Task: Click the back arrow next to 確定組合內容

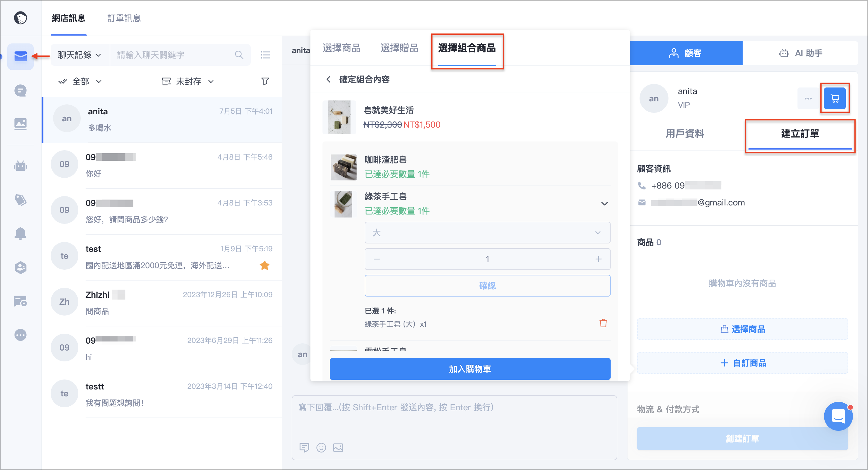Action: click(329, 79)
